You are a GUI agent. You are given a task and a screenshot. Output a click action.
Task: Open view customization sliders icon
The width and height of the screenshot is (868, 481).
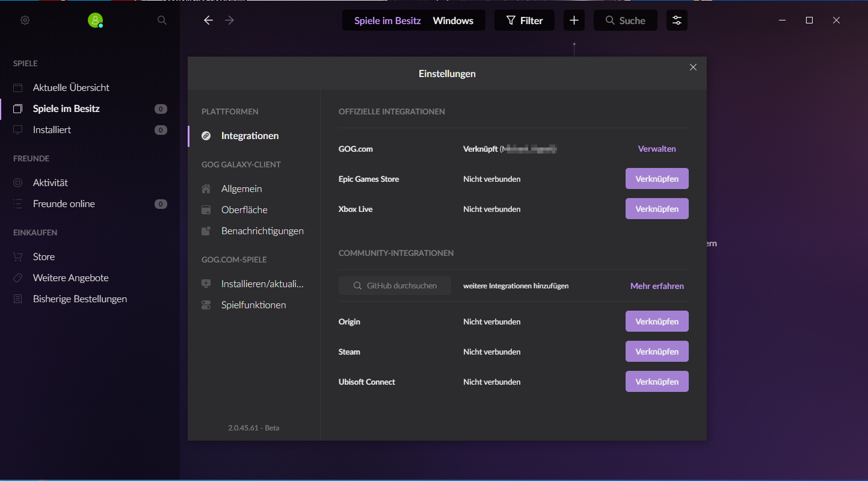677,20
